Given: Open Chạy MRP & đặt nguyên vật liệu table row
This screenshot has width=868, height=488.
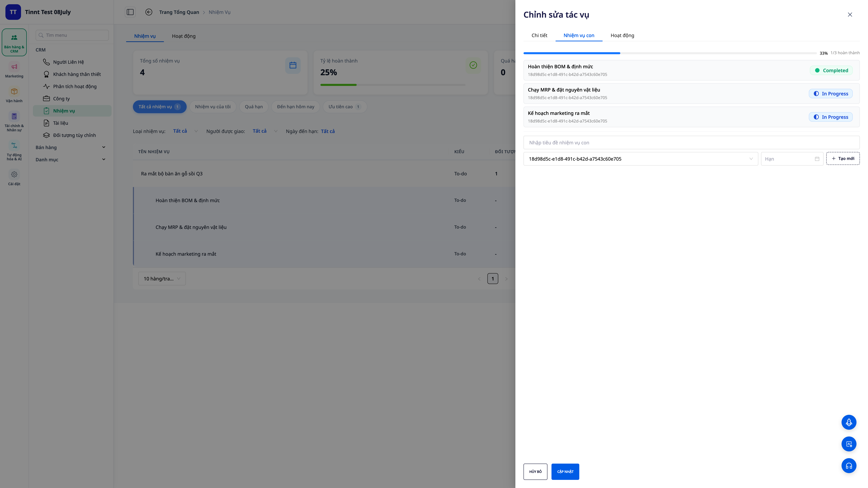Looking at the screenshot, I should [324, 227].
